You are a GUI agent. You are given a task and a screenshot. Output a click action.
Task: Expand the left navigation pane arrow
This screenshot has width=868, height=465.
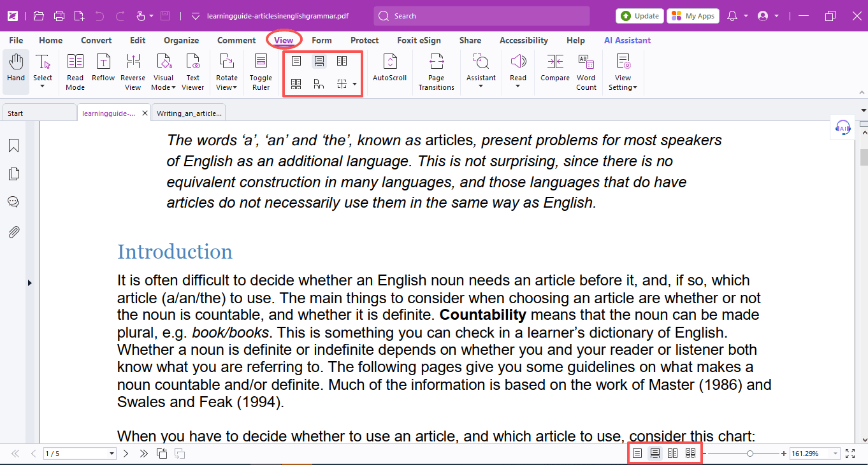click(x=29, y=283)
